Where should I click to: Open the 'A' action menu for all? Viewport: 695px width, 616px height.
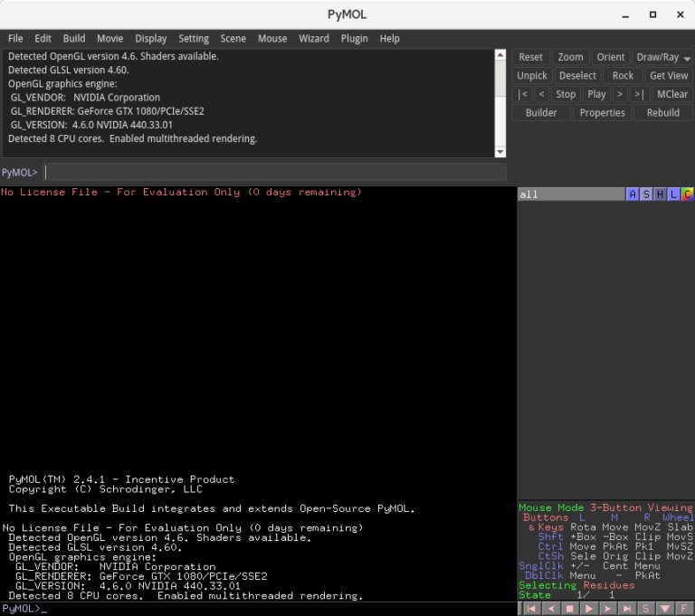click(x=633, y=194)
